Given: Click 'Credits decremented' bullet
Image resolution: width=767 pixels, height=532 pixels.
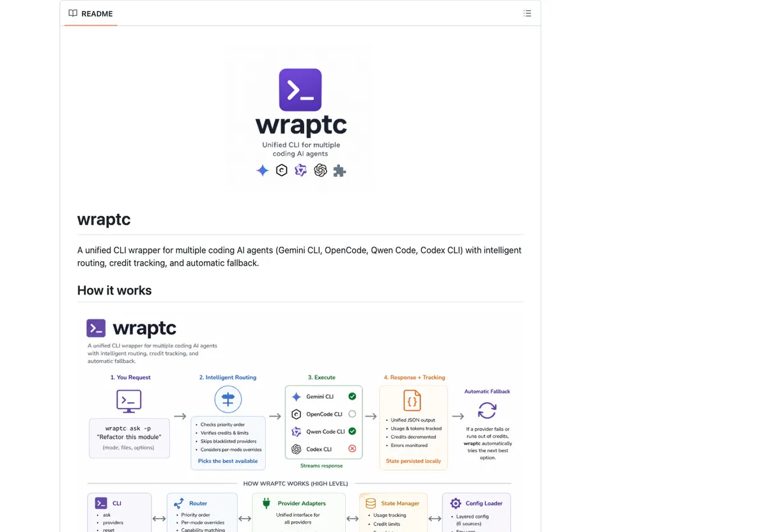Looking at the screenshot, I should [x=413, y=437].
